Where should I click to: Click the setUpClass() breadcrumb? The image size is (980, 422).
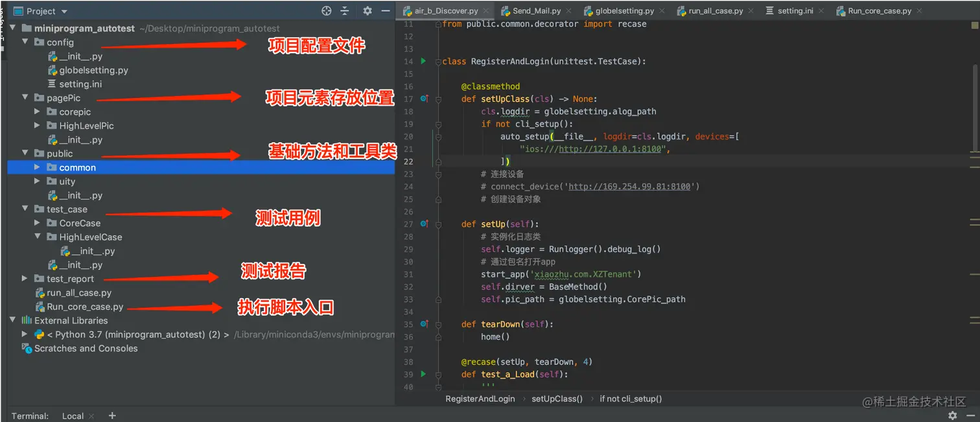click(x=557, y=399)
